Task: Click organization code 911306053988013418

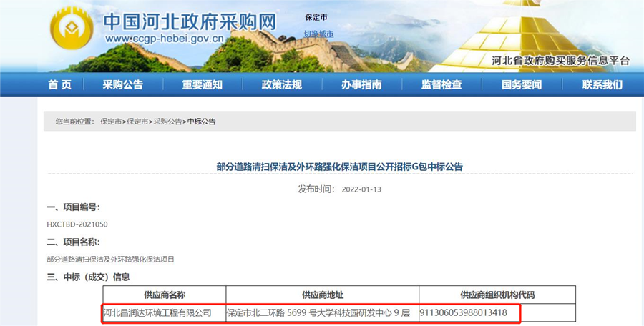Action: (x=463, y=313)
